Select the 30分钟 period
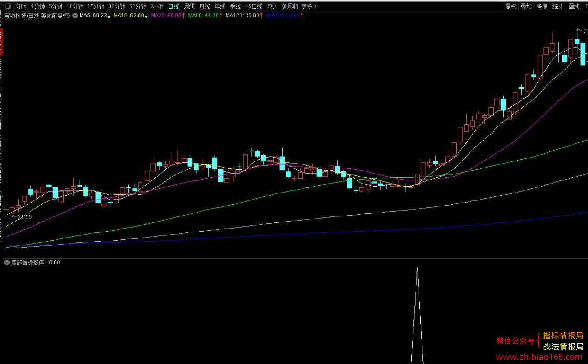588x364 pixels. (x=117, y=6)
